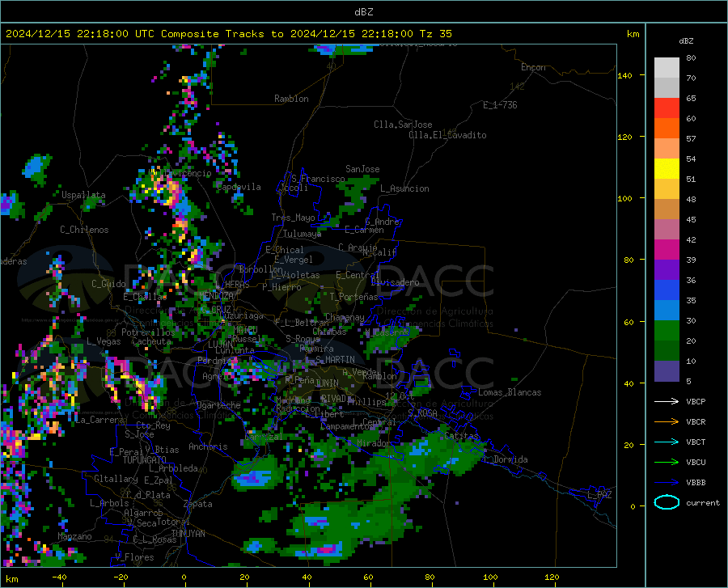Click the Divisadero label
Viewport: 728px width, 588px height.
[395, 282]
